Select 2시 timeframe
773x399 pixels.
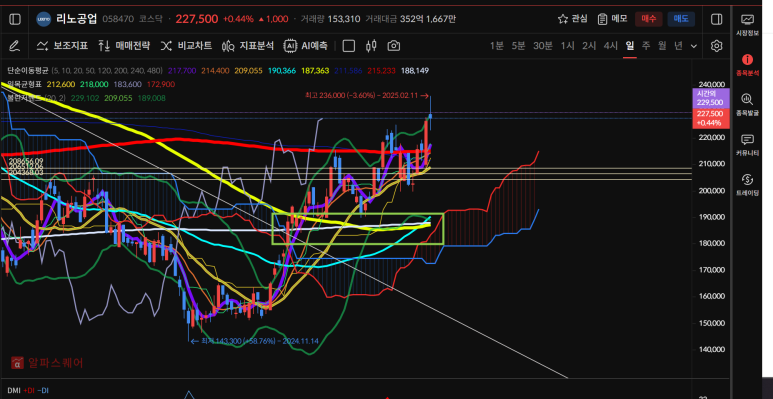[x=589, y=46]
